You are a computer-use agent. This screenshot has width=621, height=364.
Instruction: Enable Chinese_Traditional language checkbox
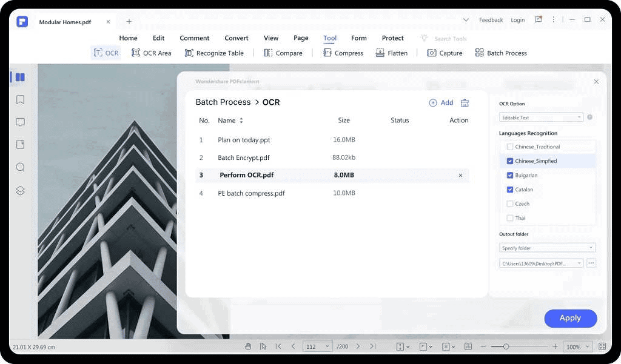tap(510, 147)
